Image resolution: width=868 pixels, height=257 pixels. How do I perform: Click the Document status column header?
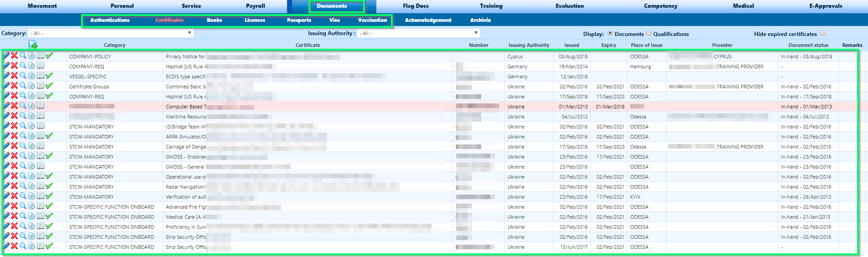point(808,45)
